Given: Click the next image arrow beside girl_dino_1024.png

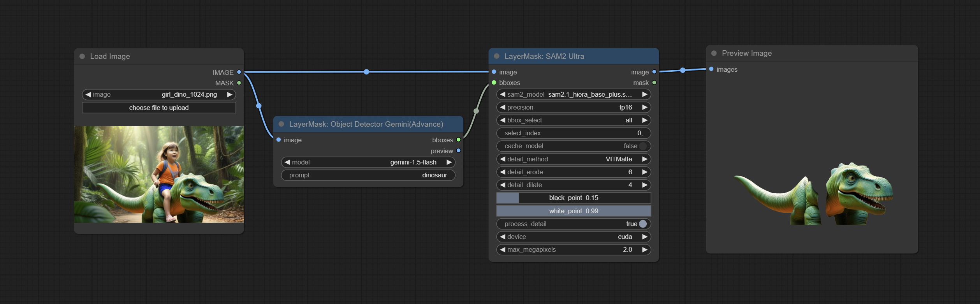Looking at the screenshot, I should (x=230, y=95).
